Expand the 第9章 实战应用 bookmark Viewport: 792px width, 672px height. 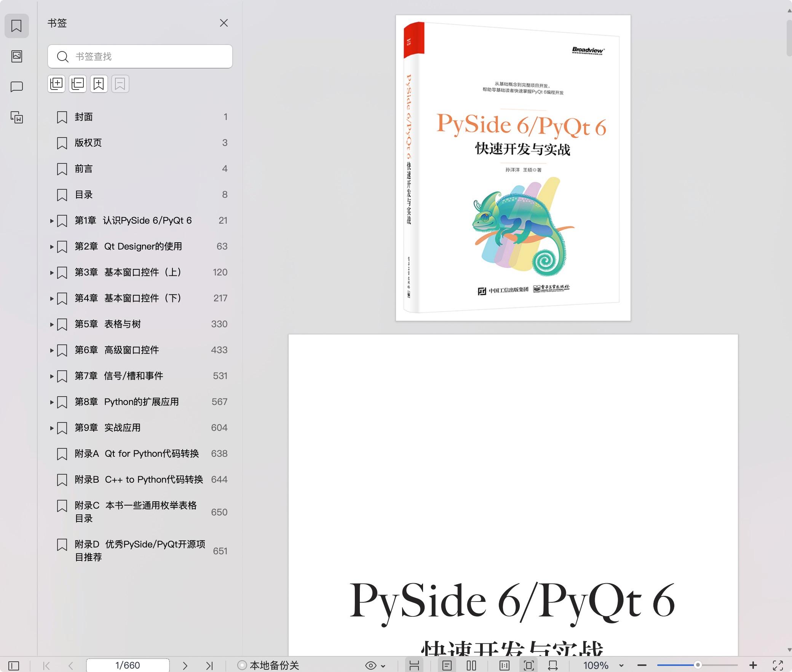coord(52,428)
